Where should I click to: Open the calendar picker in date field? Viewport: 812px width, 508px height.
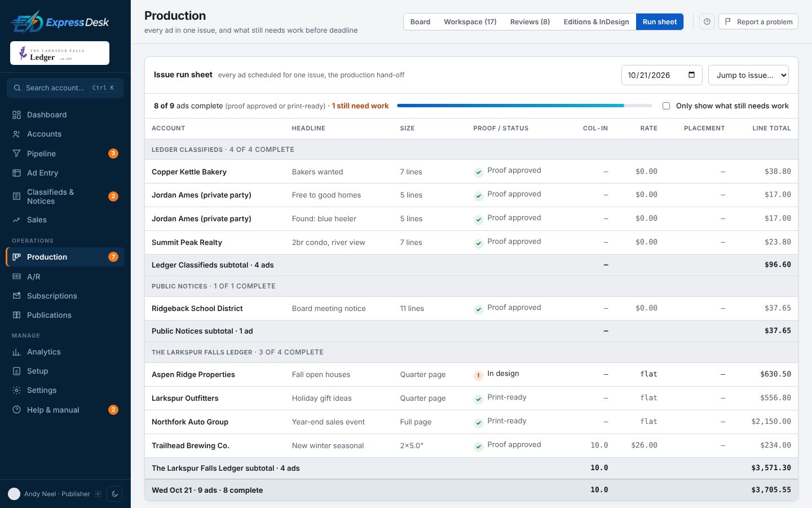pyautogui.click(x=691, y=75)
